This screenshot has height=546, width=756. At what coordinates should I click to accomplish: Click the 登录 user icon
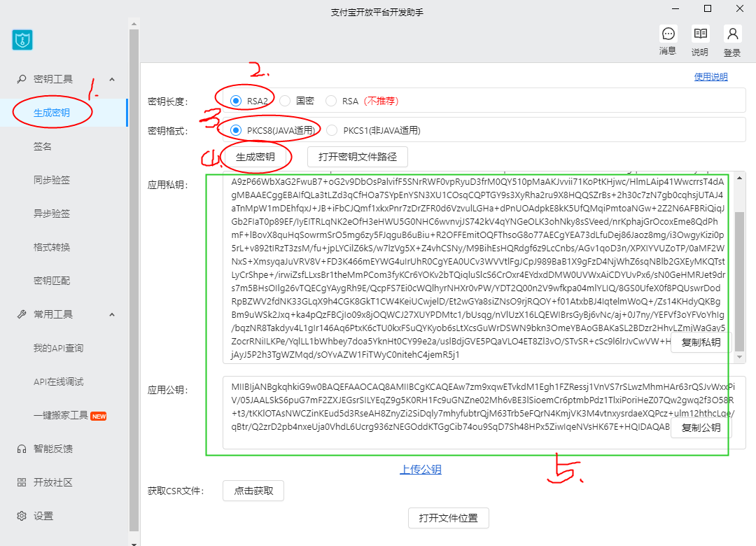coord(732,34)
